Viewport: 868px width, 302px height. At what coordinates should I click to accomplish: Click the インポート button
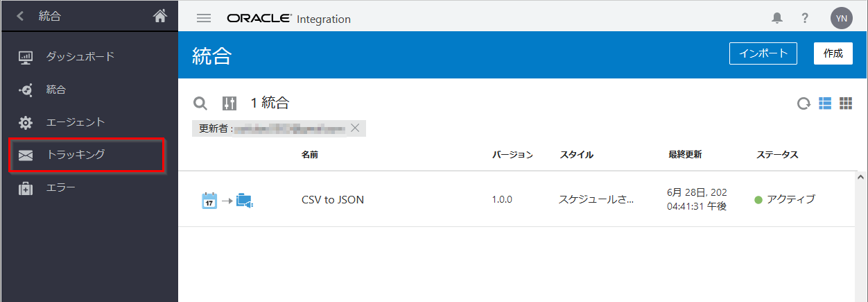(x=763, y=53)
